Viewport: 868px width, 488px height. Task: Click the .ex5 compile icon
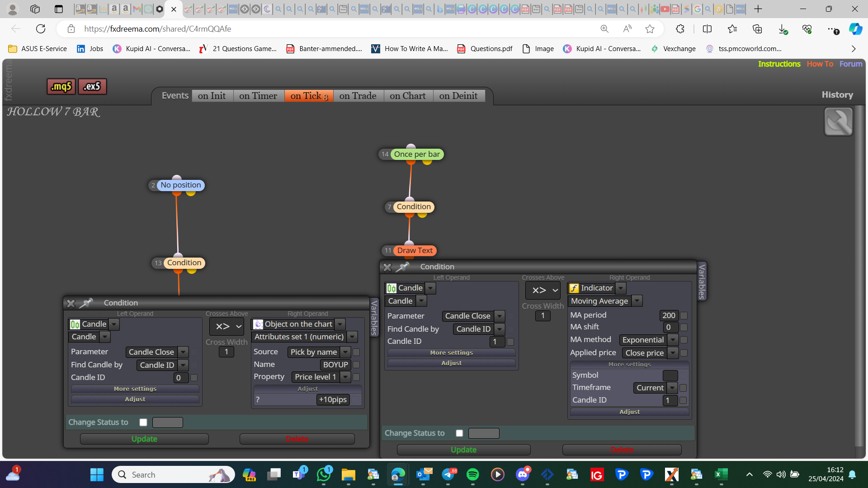92,86
